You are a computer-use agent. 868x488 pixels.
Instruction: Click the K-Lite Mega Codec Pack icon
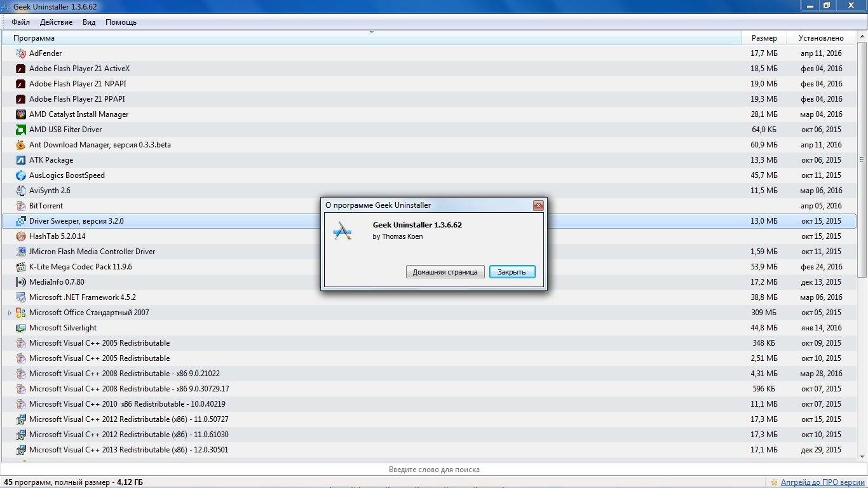[21, 267]
